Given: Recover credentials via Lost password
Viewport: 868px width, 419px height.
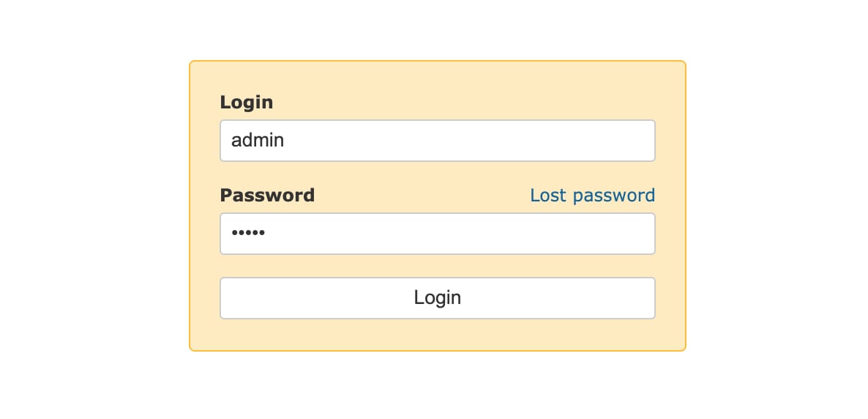Looking at the screenshot, I should point(592,196).
